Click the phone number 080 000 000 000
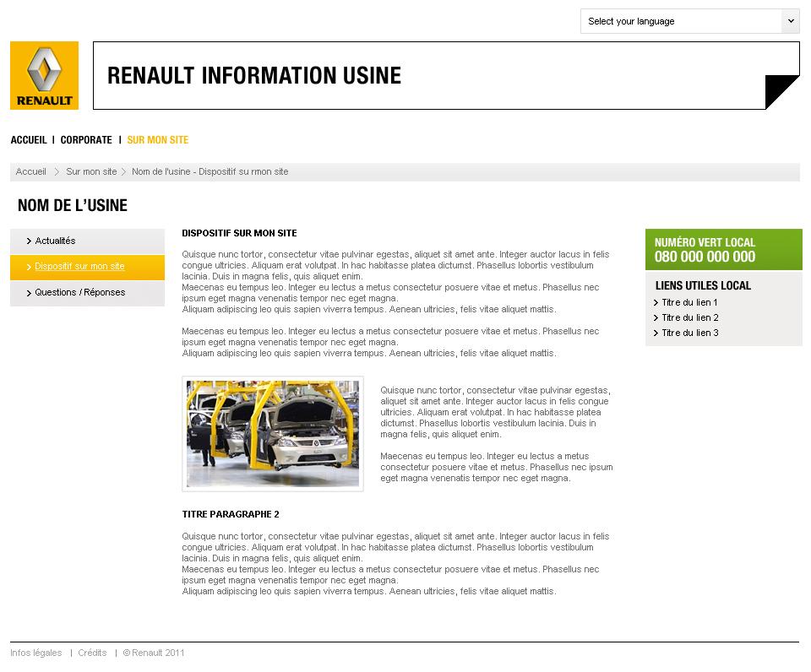Viewport: 811px width, 672px height. 705,257
